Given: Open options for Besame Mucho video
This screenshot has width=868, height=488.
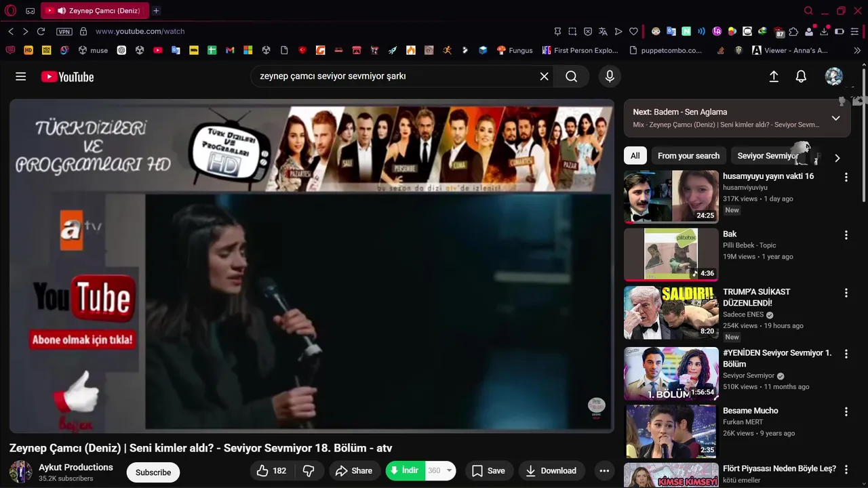Looking at the screenshot, I should (846, 411).
